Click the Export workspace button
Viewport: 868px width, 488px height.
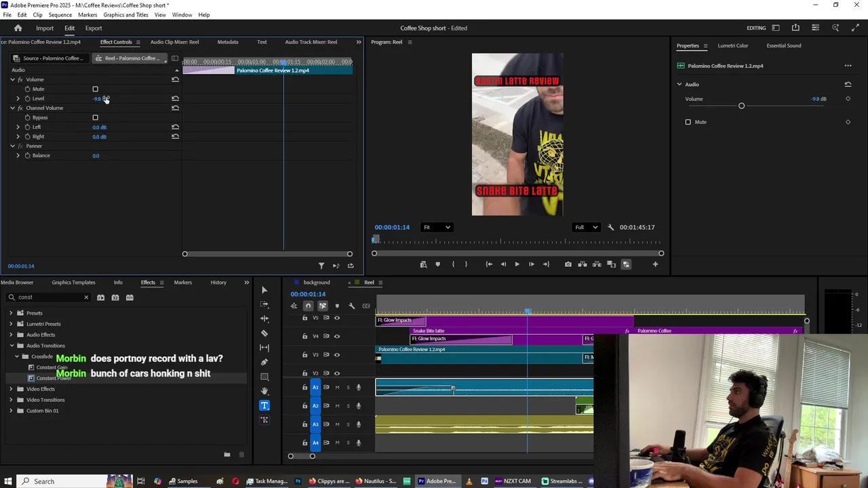(x=94, y=28)
